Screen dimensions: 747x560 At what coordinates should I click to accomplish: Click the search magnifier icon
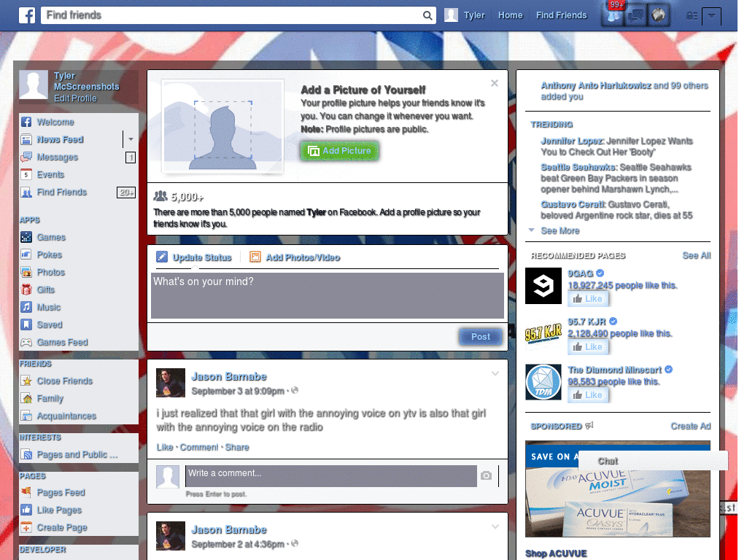[427, 15]
